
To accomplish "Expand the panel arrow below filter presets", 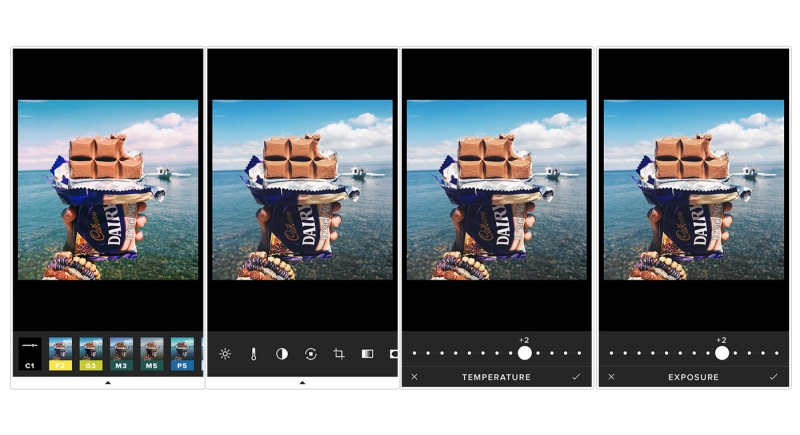I will (108, 383).
